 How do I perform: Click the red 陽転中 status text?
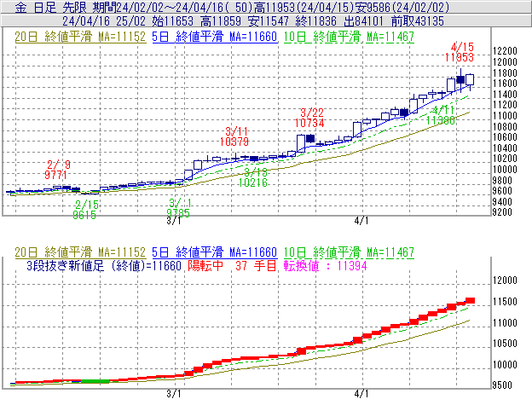[x=205, y=265]
